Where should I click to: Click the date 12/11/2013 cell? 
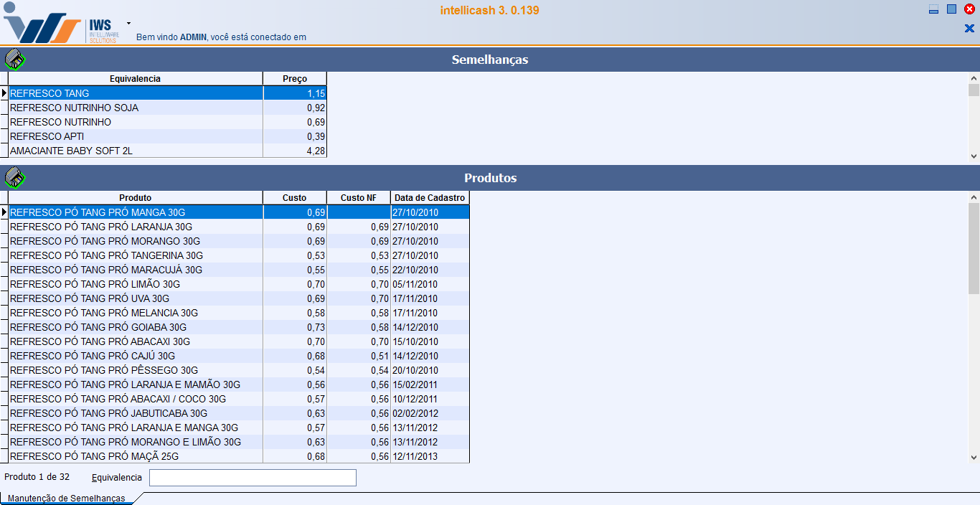430,456
